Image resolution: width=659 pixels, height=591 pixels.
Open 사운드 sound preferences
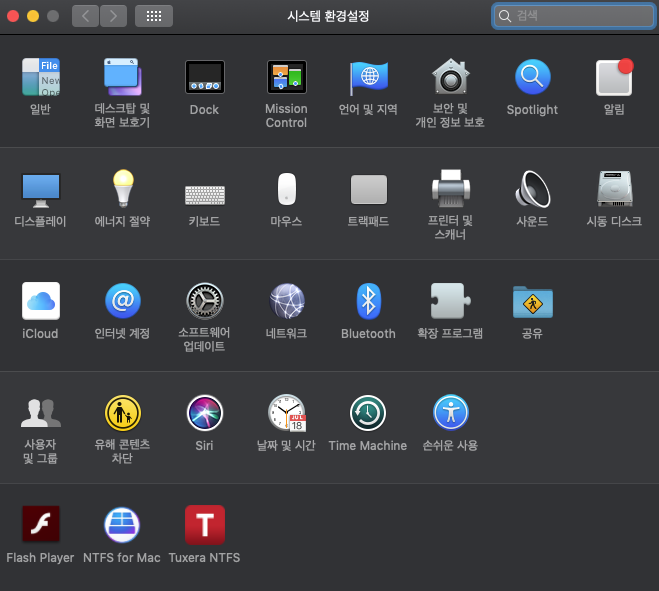[532, 189]
